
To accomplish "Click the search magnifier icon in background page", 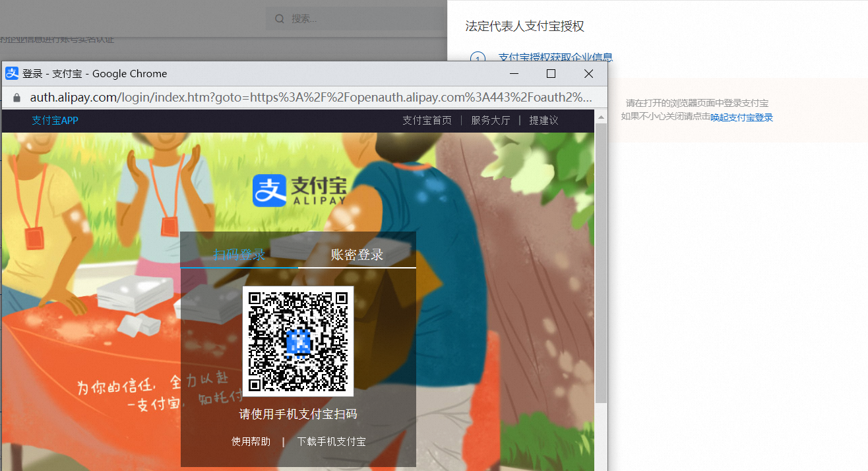I will coord(280,18).
